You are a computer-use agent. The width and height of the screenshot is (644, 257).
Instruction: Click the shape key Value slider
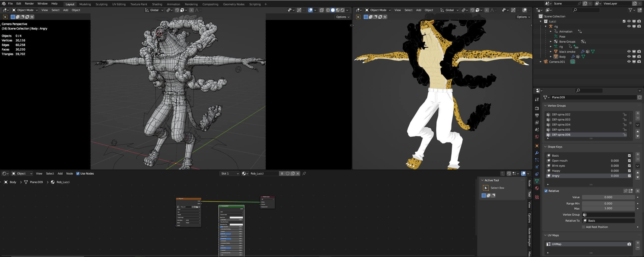point(608,197)
